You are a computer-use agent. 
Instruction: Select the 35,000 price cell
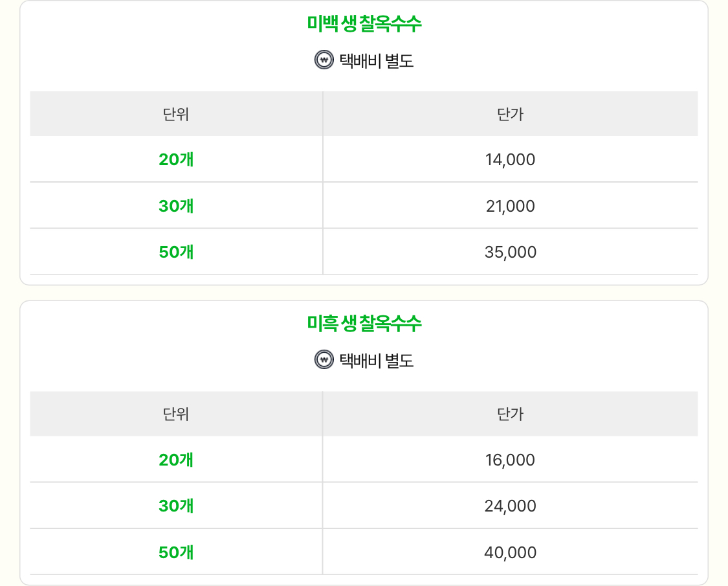coord(511,252)
